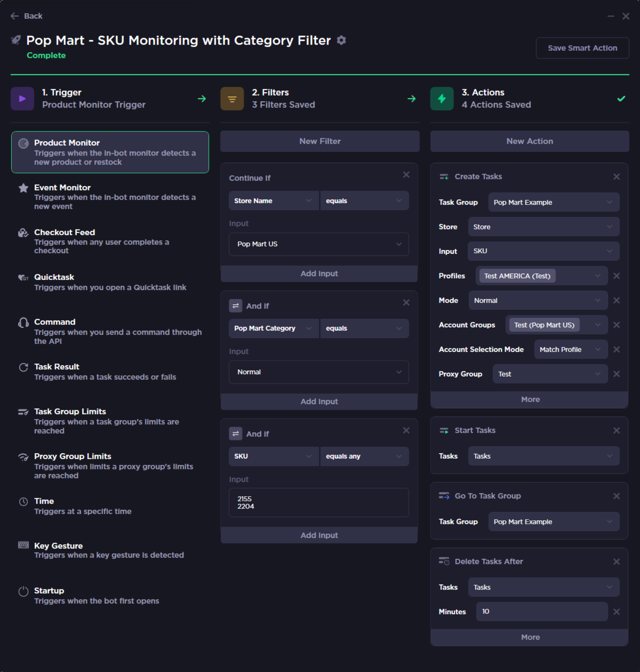Image resolution: width=640 pixels, height=672 pixels.
Task: Click the SKU input text box with 2155
Action: pyautogui.click(x=319, y=502)
